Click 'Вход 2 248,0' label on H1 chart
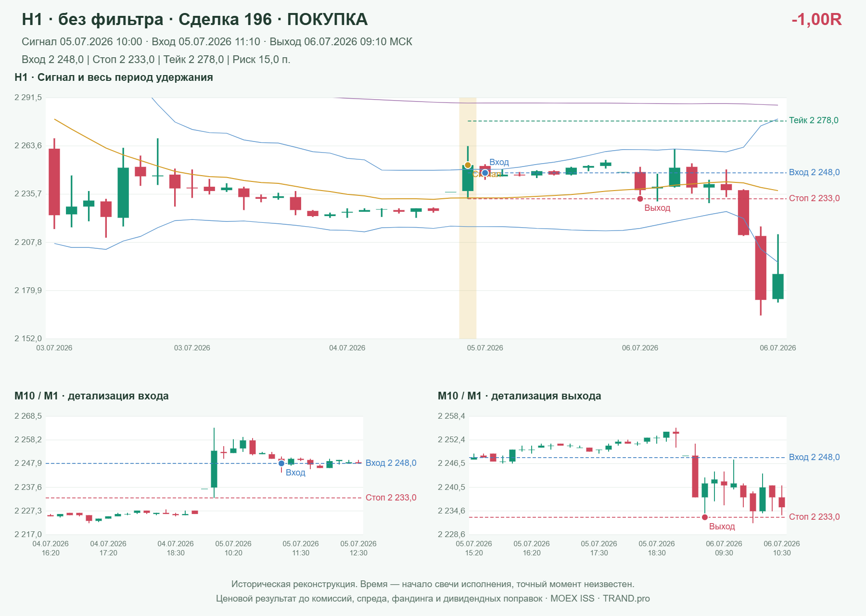 click(x=814, y=172)
